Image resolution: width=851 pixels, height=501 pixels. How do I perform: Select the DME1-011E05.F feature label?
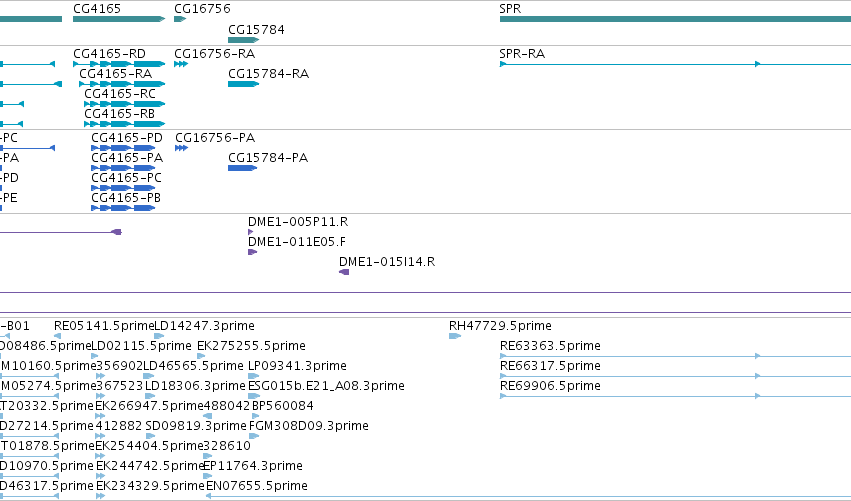[297, 242]
